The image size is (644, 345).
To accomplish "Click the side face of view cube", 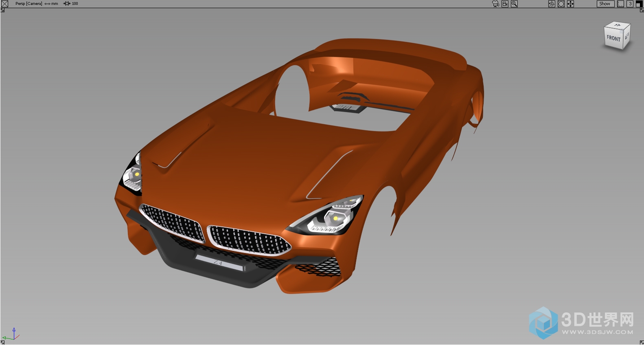I will (627, 36).
